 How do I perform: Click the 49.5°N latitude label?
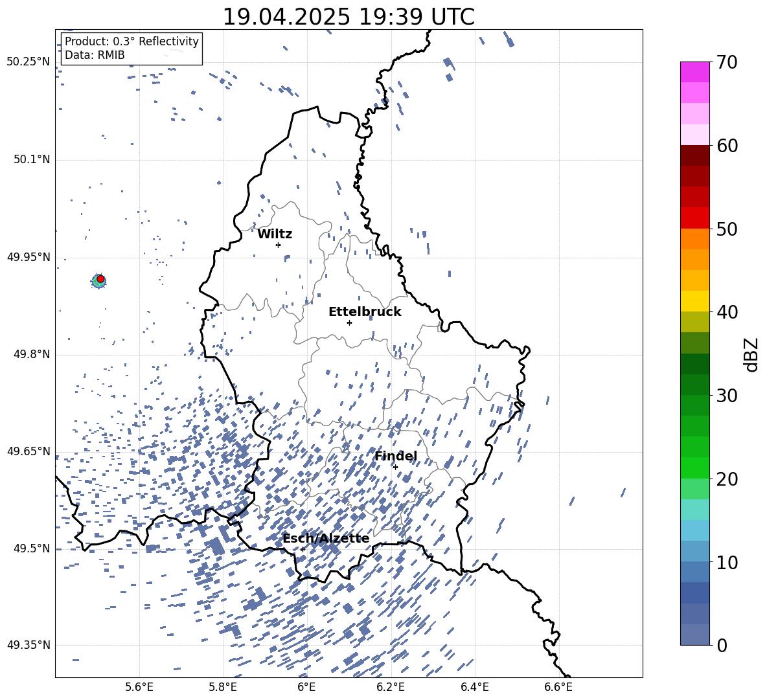32,548
